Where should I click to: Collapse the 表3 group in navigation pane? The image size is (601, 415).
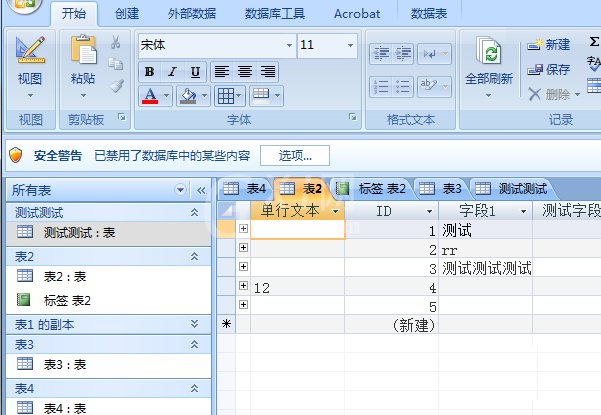tap(195, 344)
